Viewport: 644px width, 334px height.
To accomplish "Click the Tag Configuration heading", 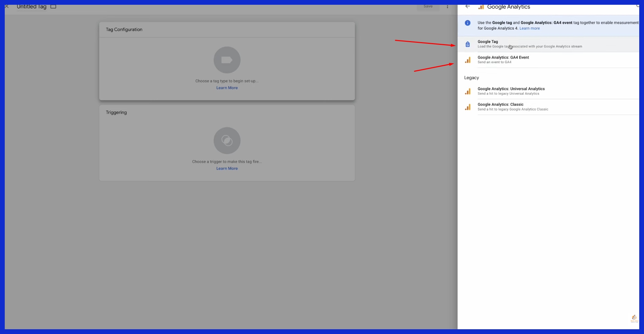I will click(x=124, y=30).
